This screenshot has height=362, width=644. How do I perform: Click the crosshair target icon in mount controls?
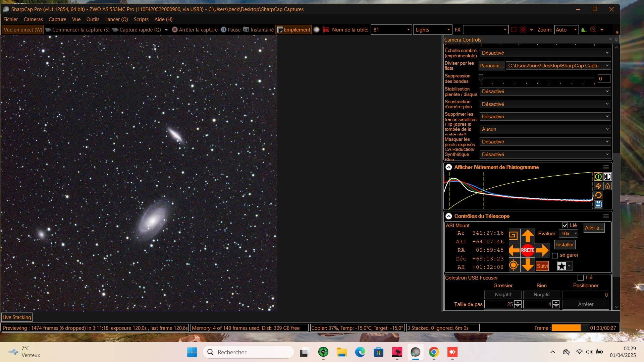point(514,265)
